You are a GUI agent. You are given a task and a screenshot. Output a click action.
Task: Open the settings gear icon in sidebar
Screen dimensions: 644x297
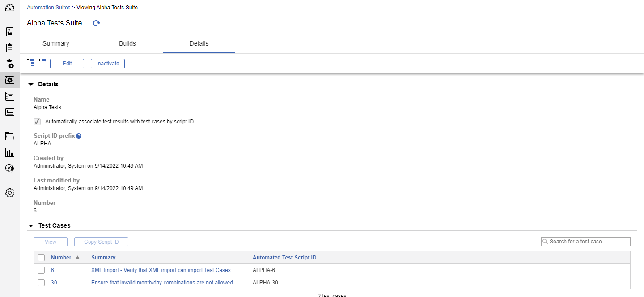(x=10, y=193)
